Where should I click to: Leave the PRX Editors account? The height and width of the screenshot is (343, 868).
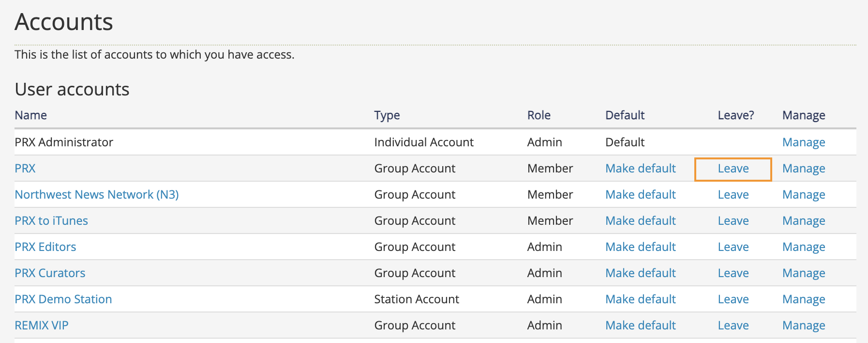tap(733, 247)
